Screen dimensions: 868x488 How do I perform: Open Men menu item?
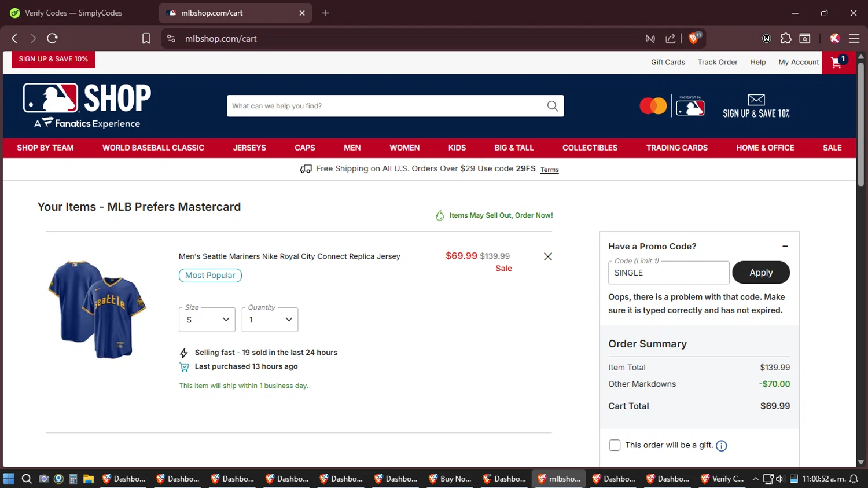click(352, 148)
